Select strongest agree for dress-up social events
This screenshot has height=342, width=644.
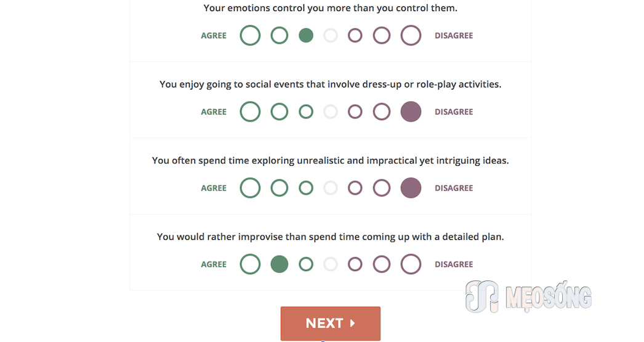[250, 112]
